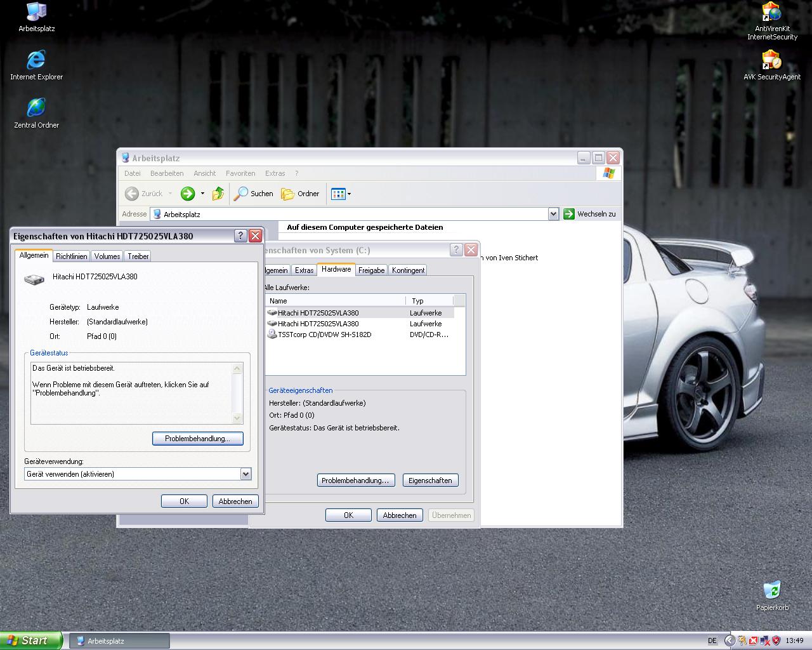
Task: Toggle the Ordner folders pane
Action: (301, 194)
